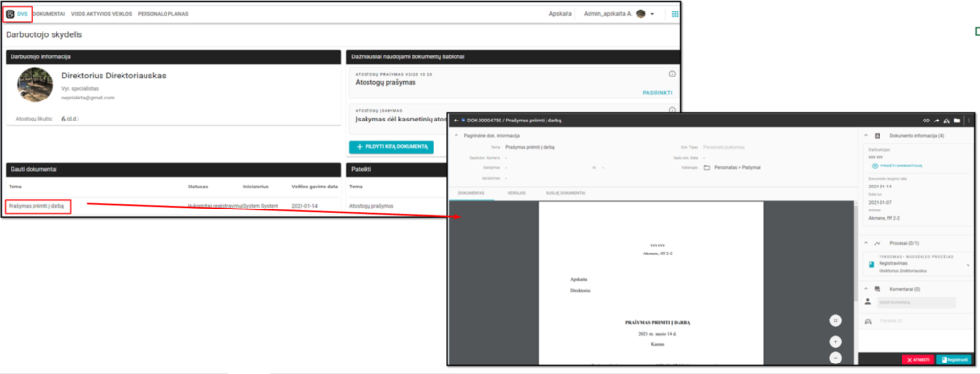Open the Admin_apskaita account dropdown arrow
The width and height of the screenshot is (980, 374).
click(x=652, y=13)
